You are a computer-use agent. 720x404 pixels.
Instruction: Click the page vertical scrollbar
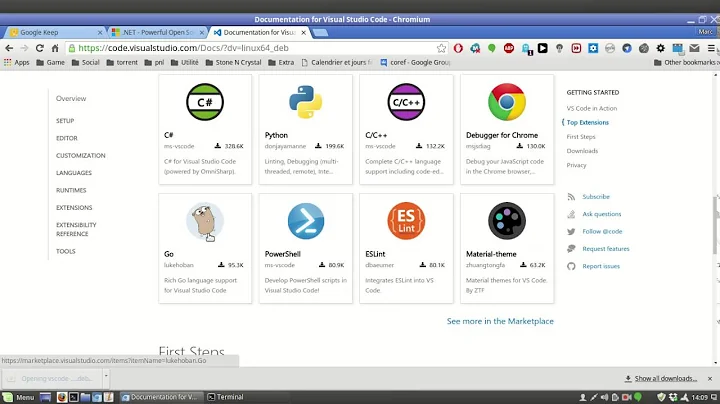[x=715, y=225]
